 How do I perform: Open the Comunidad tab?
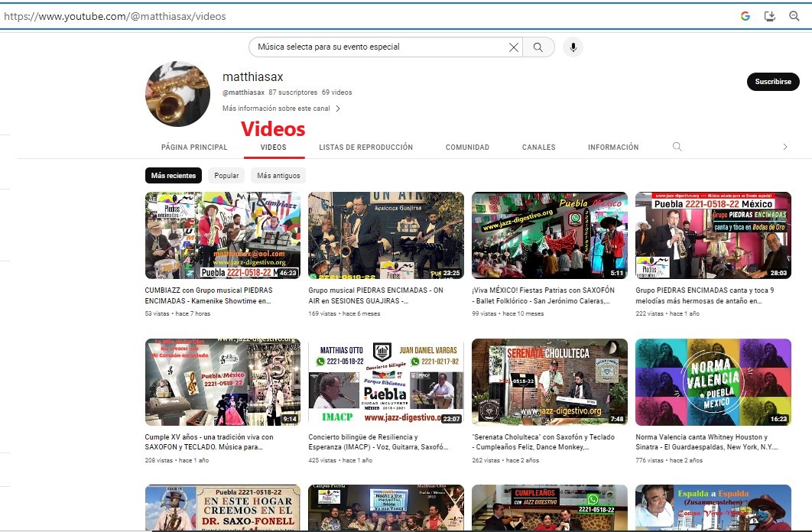[467, 148]
